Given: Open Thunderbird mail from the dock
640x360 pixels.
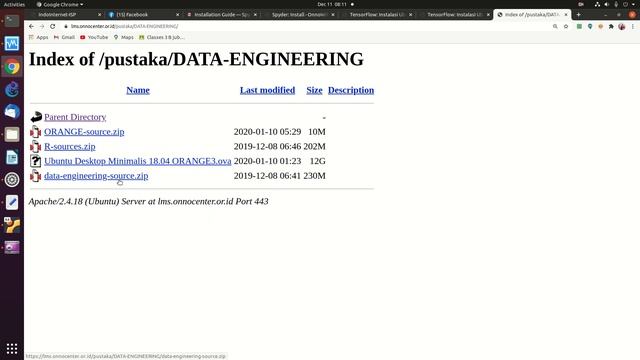Looking at the screenshot, I should click(12, 111).
